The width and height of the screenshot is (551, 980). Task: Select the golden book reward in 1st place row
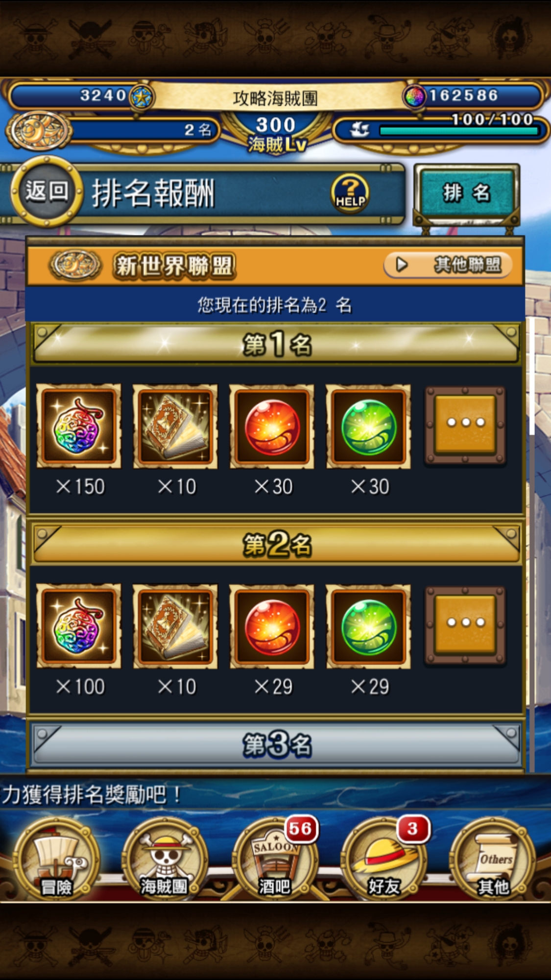pos(175,426)
